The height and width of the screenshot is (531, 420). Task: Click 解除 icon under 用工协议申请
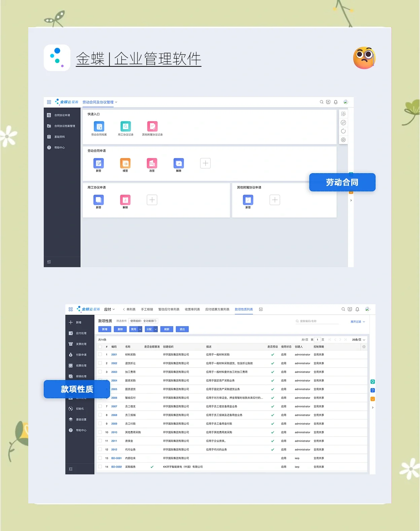(x=125, y=200)
